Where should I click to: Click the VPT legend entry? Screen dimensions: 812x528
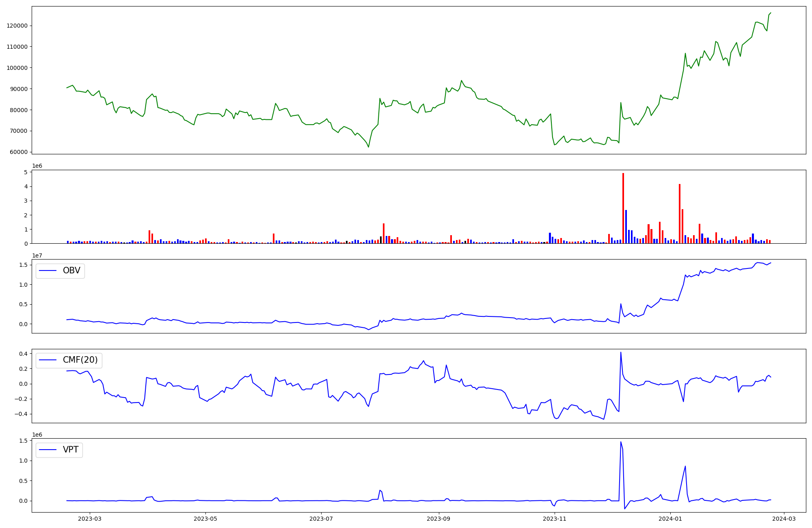pyautogui.click(x=71, y=450)
